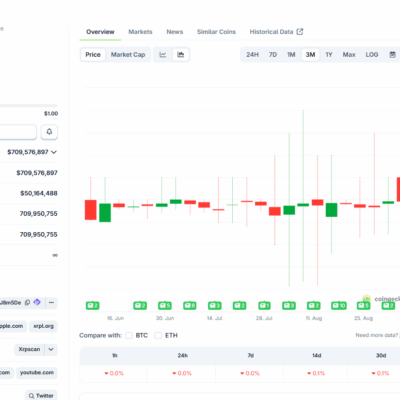Click the 14d column header
The height and width of the screenshot is (400, 400).
[x=316, y=356]
